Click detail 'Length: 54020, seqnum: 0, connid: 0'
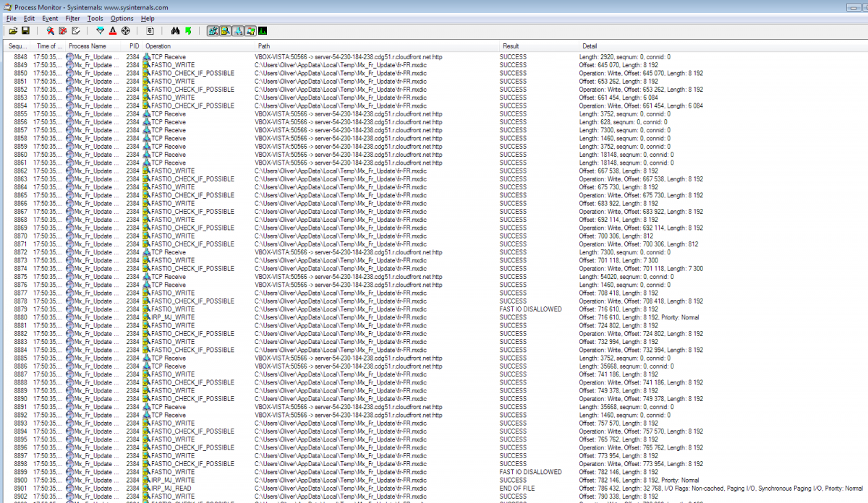 [626, 277]
